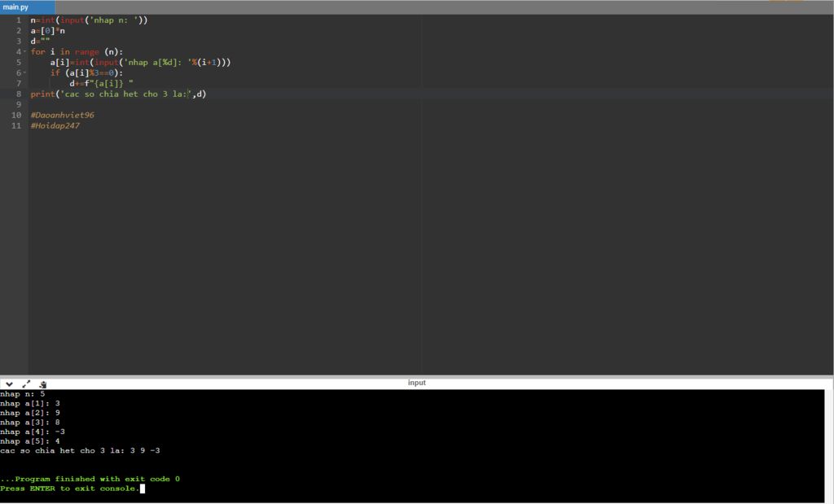The height and width of the screenshot is (504, 834).
Task: Click console line 'nhap a[4]: -3'
Action: point(33,432)
